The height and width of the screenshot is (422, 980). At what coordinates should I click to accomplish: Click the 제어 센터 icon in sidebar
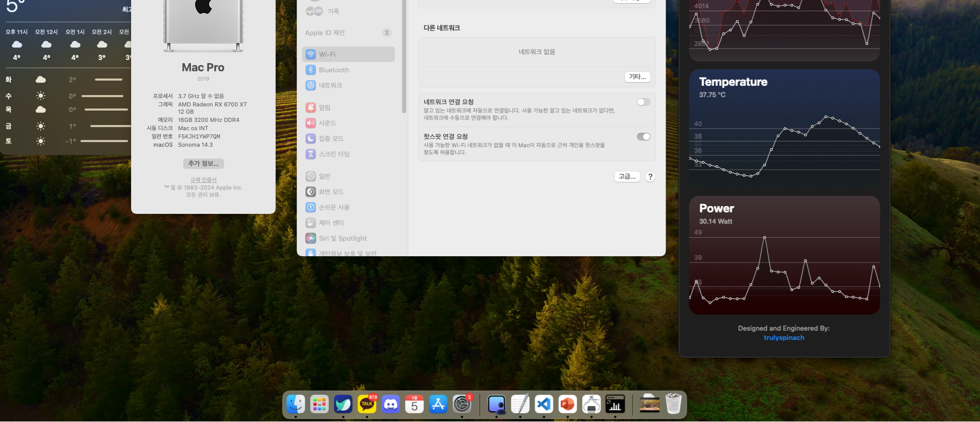click(x=311, y=223)
